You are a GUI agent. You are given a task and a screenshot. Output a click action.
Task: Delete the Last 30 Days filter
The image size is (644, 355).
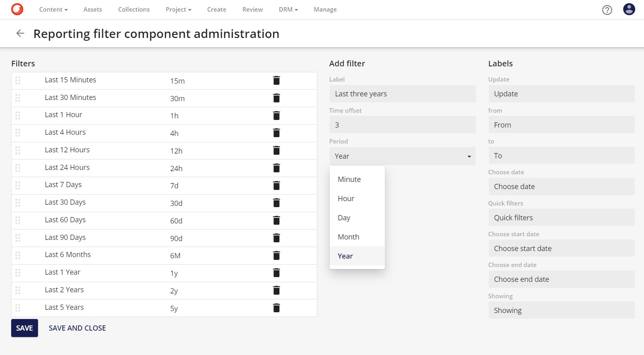coord(276,203)
